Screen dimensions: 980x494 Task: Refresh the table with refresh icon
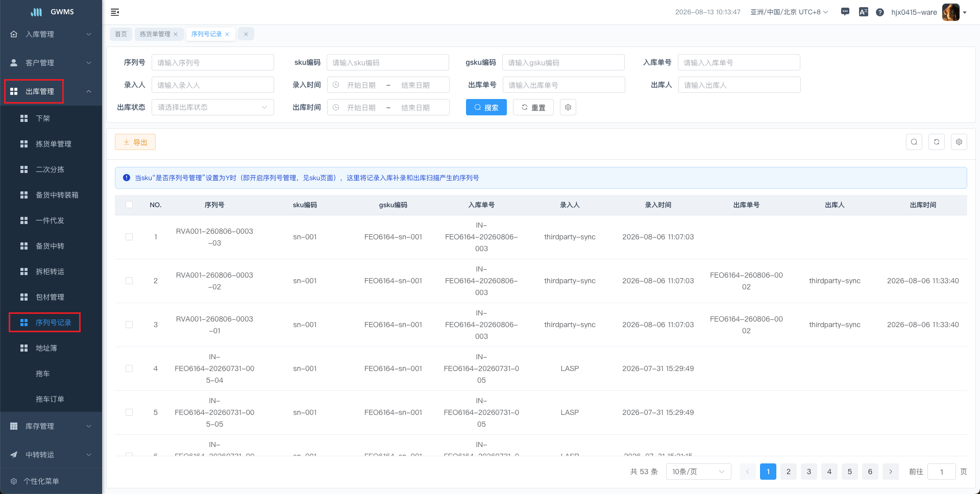point(937,142)
